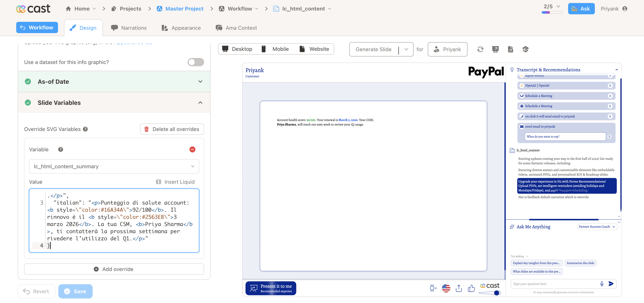Screen dimensions: 644x303
Task: Open the OpenAI | OpenAI recommendation
Action: pyautogui.click(x=566, y=86)
